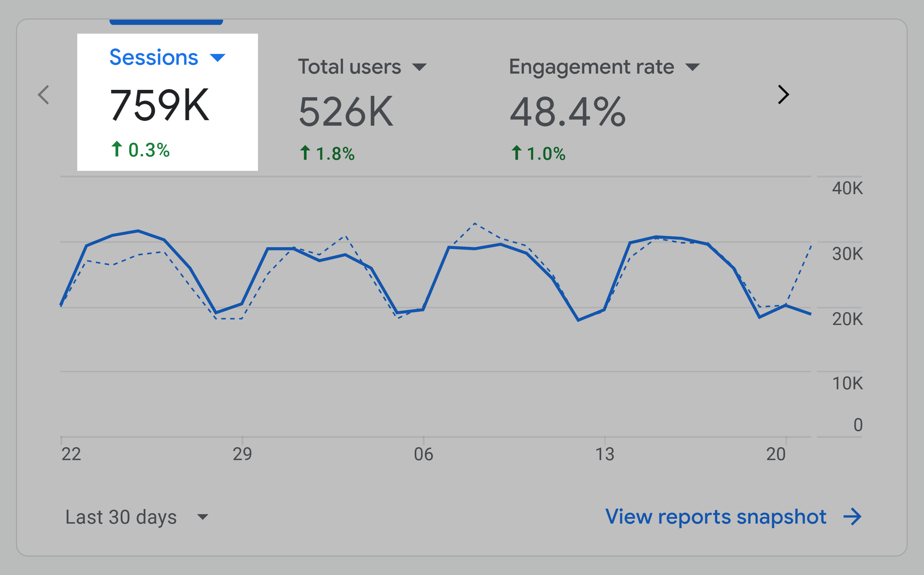Click the 759K Sessions value

[160, 108]
